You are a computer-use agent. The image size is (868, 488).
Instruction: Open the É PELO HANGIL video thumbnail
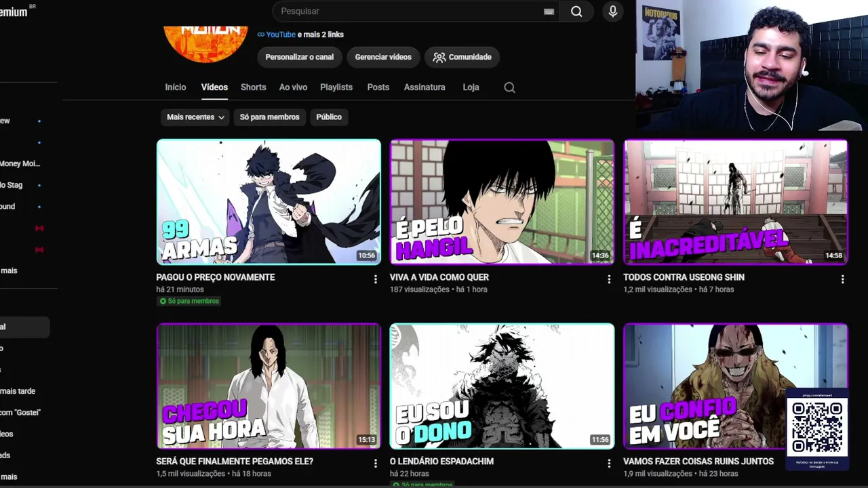click(x=502, y=202)
